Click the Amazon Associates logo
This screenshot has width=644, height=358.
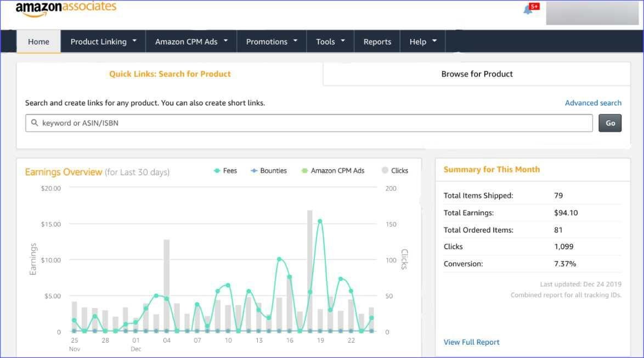tap(66, 8)
